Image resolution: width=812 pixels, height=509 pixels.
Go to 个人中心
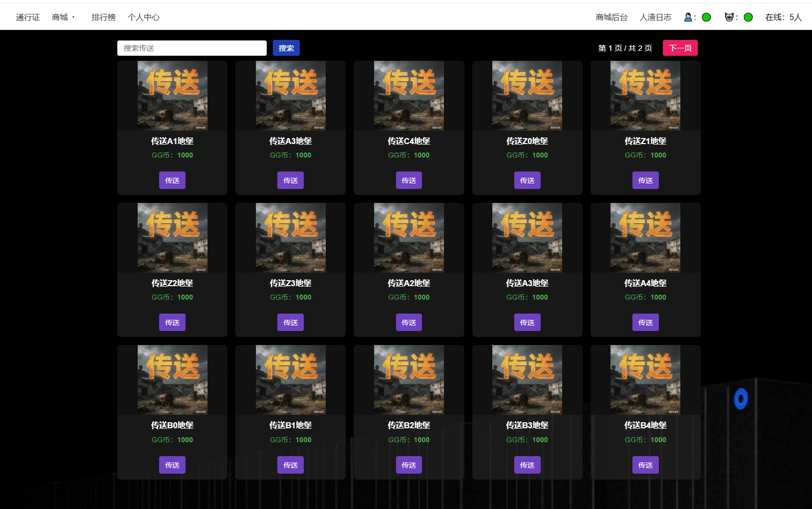click(x=144, y=17)
